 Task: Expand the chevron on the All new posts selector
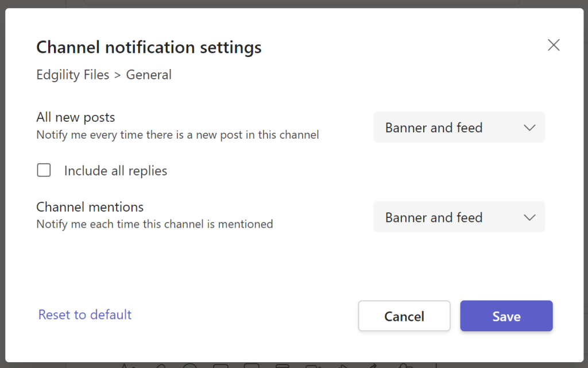click(529, 127)
